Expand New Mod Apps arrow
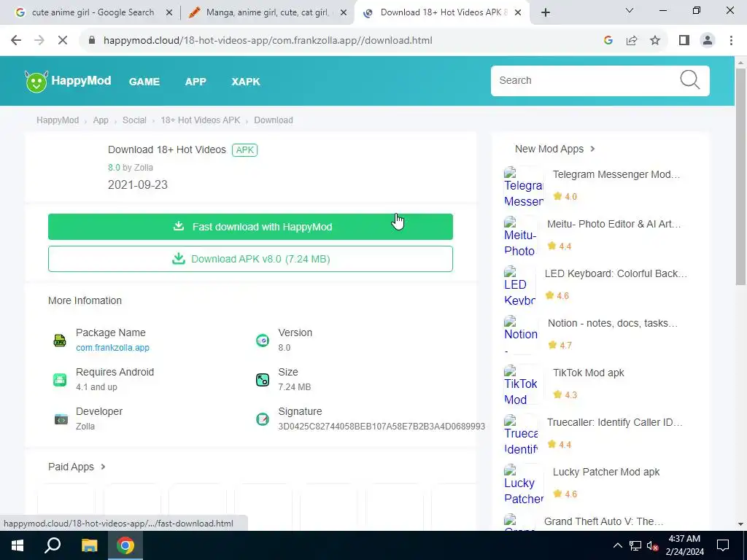The image size is (747, 560). click(x=592, y=149)
